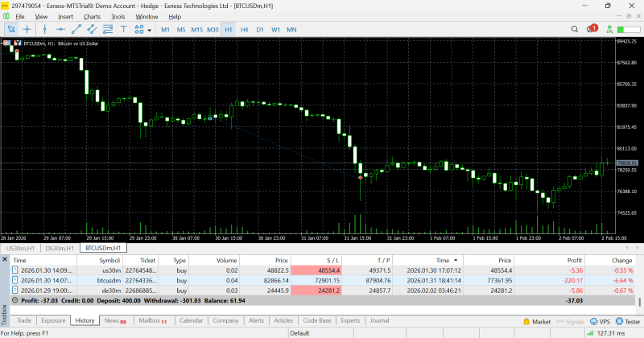644x338 pixels.
Task: Sort history by Ticket column header
Action: [140, 261]
